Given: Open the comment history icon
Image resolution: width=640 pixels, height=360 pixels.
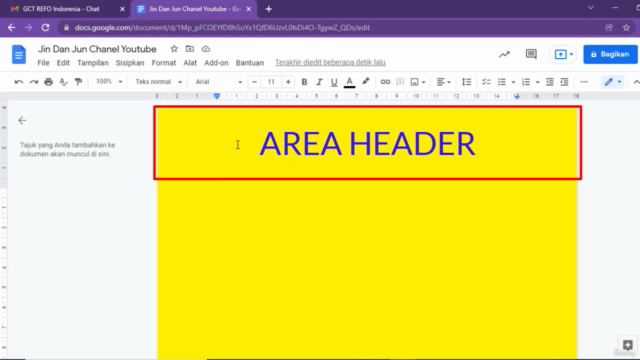Looking at the screenshot, I should point(531,54).
